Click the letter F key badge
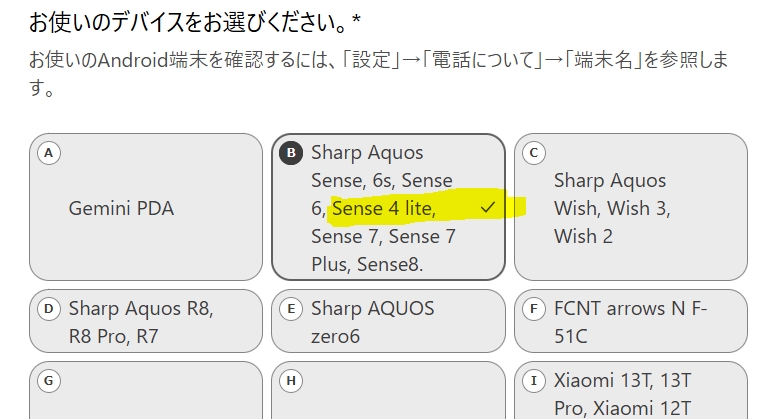This screenshot has height=419, width=775. click(533, 308)
